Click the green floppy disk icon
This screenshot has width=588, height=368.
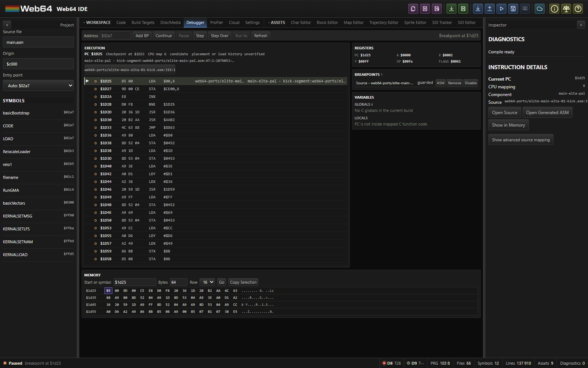(463, 9)
